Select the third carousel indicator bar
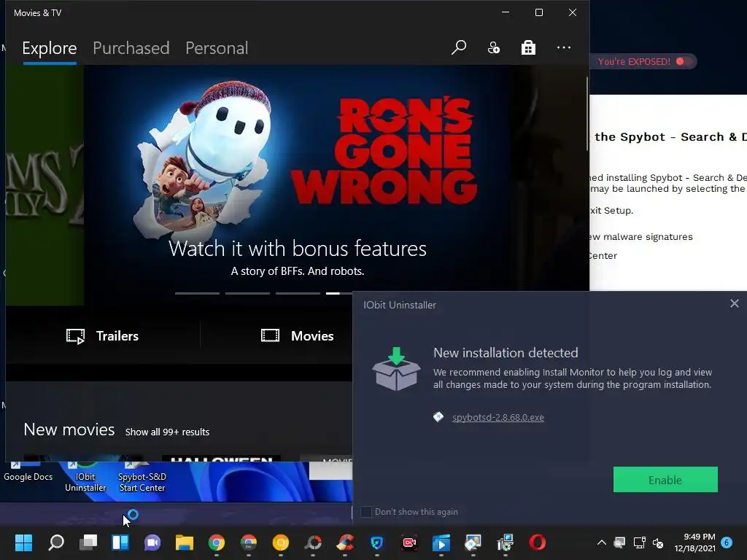Image resolution: width=747 pixels, height=560 pixels. (298, 293)
